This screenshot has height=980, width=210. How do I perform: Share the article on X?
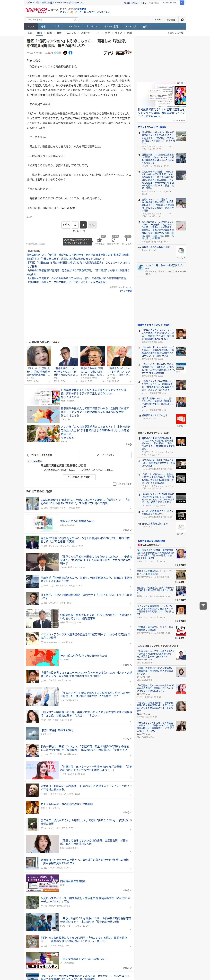pos(65,53)
